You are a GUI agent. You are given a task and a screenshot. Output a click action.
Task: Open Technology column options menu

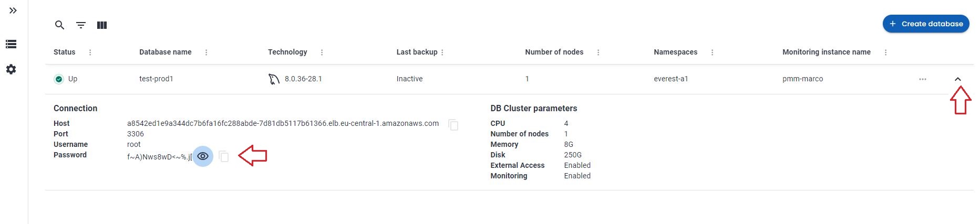click(x=322, y=52)
